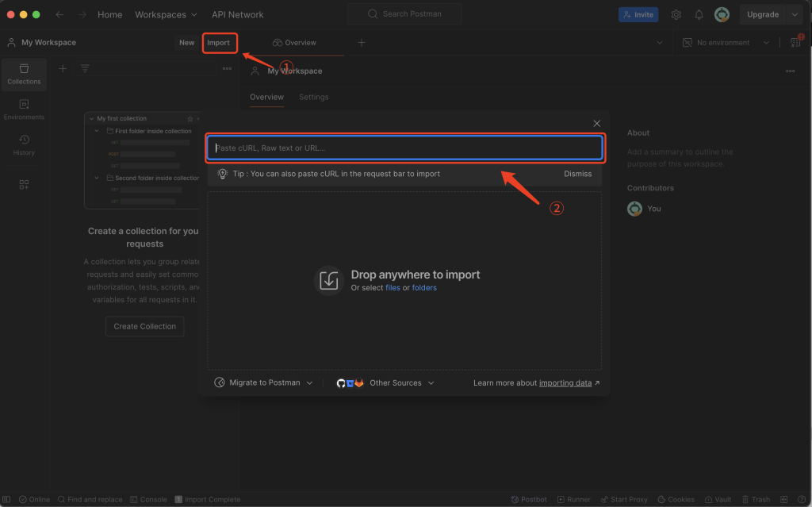
Task: Open the user avatar menu
Action: coord(722,14)
